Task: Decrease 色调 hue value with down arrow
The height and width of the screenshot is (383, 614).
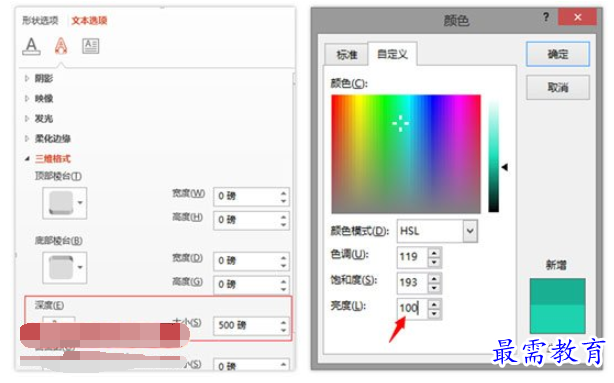Action: 434,262
